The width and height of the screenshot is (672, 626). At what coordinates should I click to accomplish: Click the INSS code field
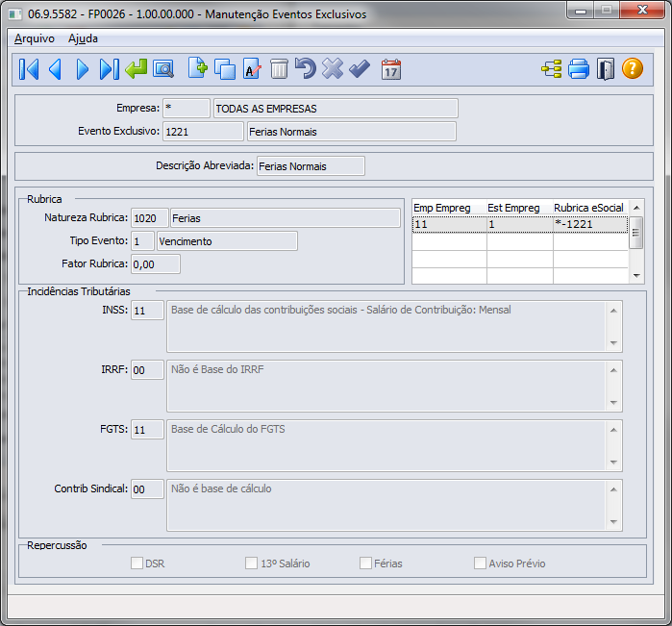click(147, 310)
